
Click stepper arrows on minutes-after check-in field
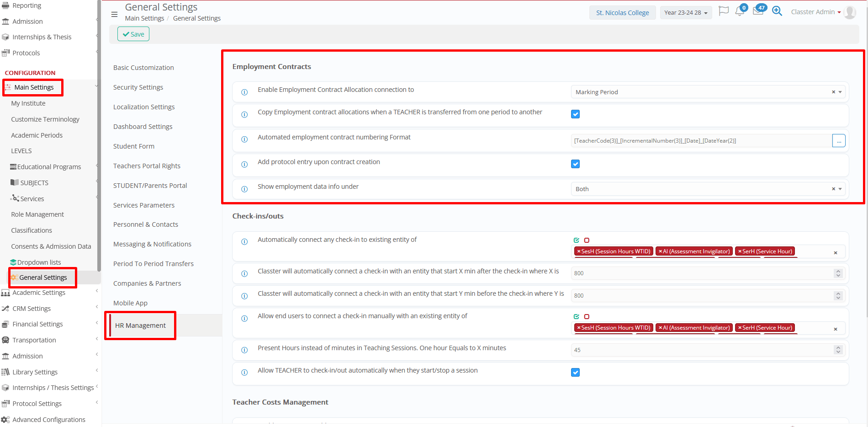click(x=838, y=273)
